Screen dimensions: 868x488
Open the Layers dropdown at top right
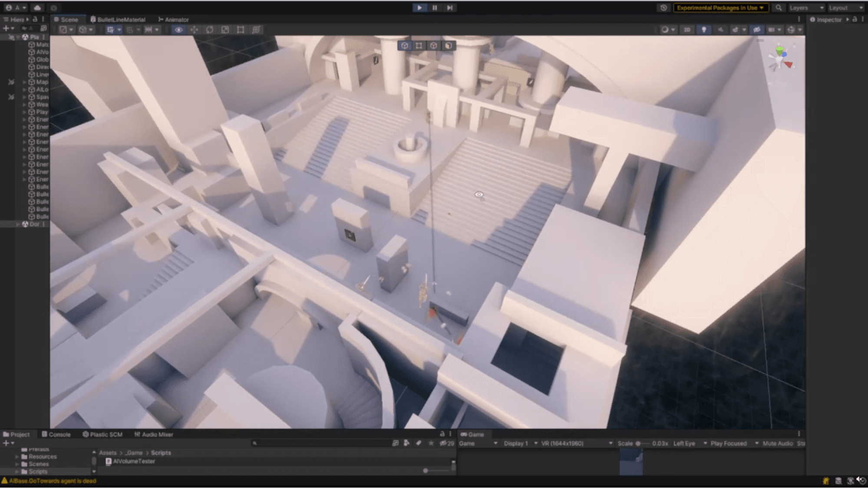point(806,7)
